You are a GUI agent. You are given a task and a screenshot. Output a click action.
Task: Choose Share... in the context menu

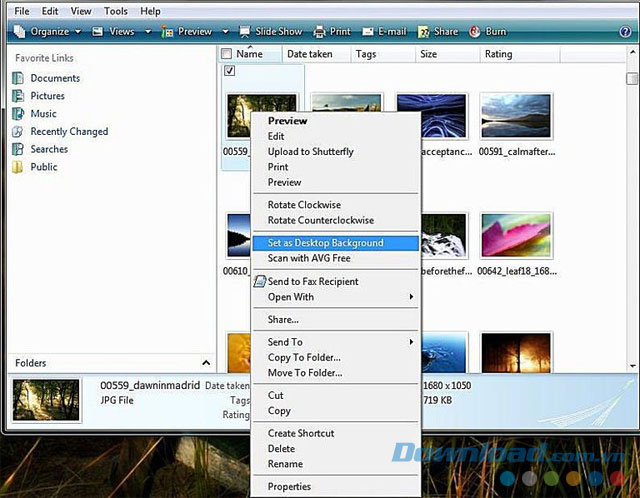pos(336,320)
